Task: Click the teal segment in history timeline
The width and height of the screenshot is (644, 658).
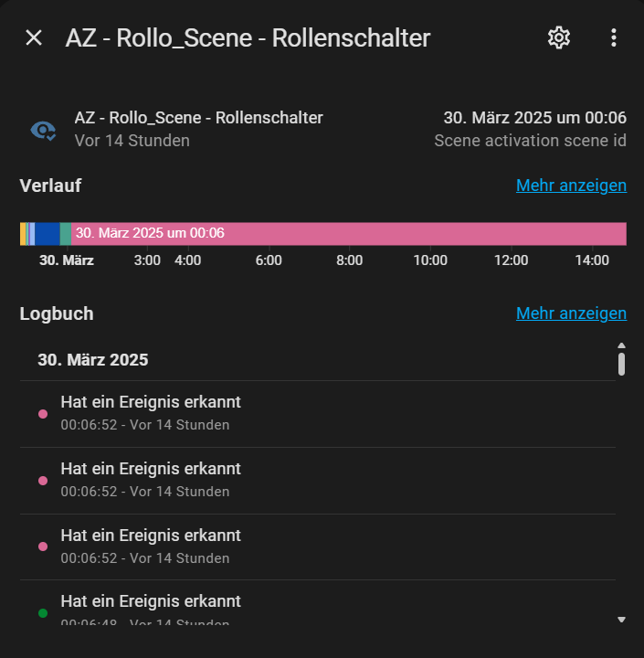Action: (x=66, y=234)
